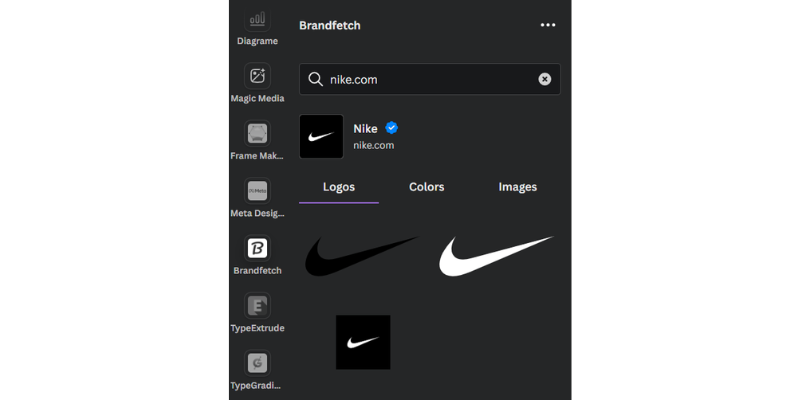Click the Nike brand avatar thumbnail
The image size is (800, 400).
(321, 136)
